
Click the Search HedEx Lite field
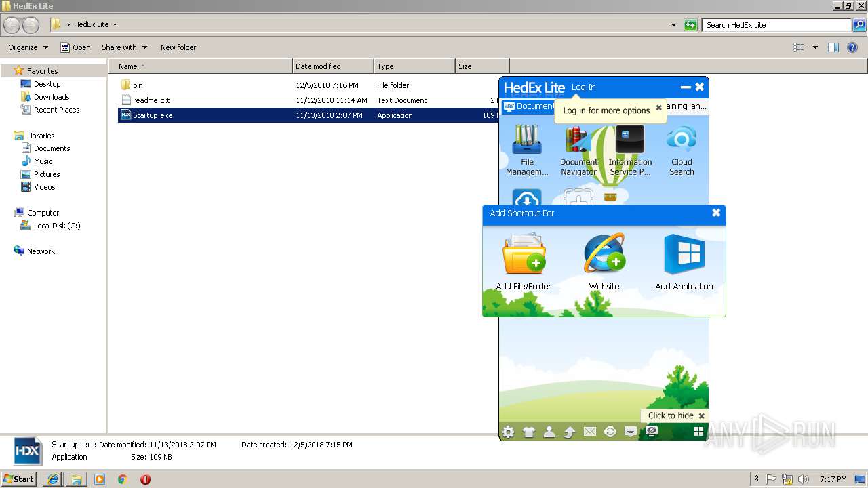(x=777, y=25)
